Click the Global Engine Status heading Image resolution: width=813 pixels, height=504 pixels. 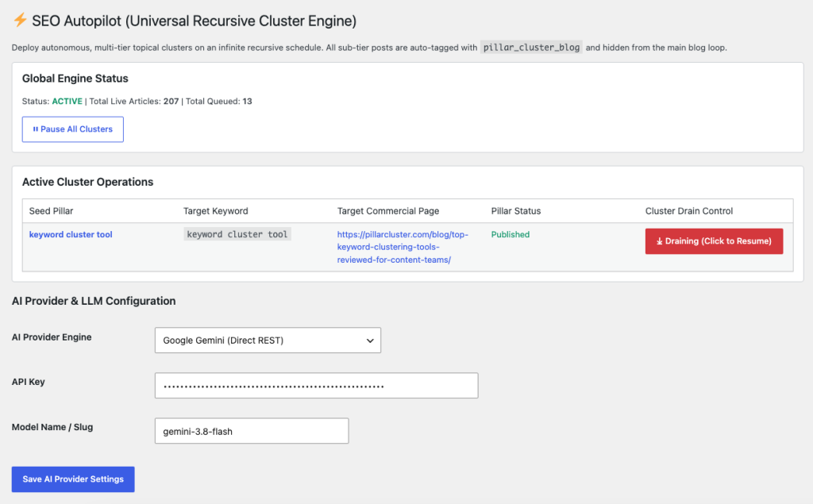click(x=75, y=79)
